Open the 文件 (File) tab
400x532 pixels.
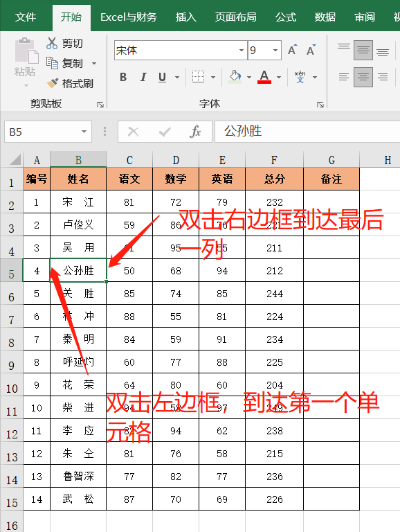(x=26, y=17)
